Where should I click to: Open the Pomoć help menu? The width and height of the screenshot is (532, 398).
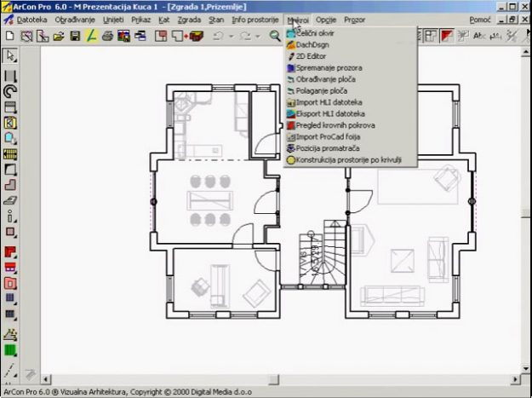[480, 18]
